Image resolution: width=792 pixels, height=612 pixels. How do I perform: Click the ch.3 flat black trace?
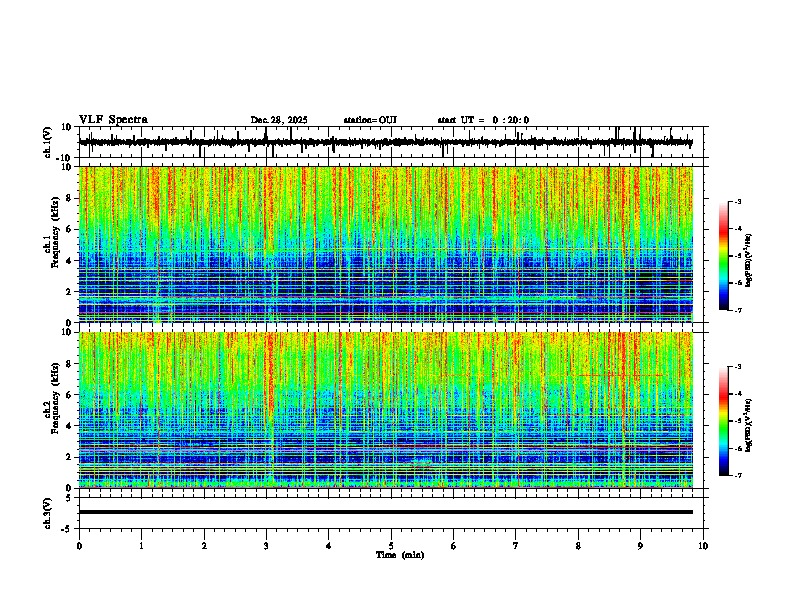click(x=386, y=512)
